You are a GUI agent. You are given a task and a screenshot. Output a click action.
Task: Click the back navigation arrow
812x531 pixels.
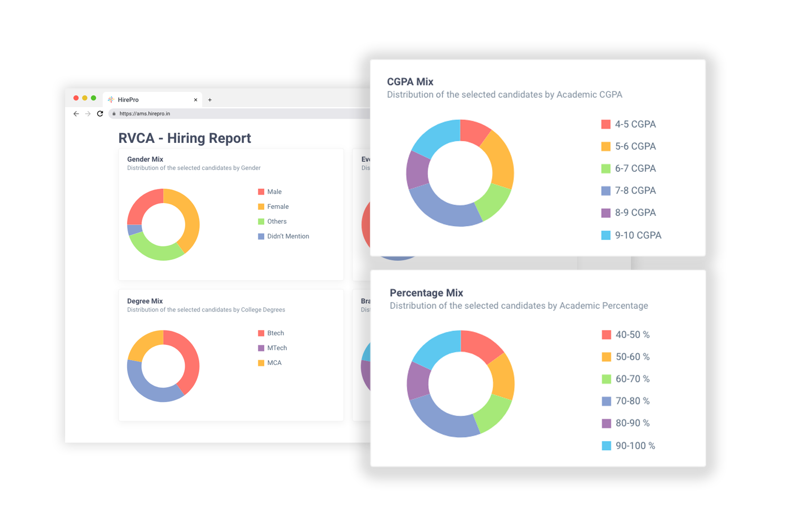[x=76, y=113]
